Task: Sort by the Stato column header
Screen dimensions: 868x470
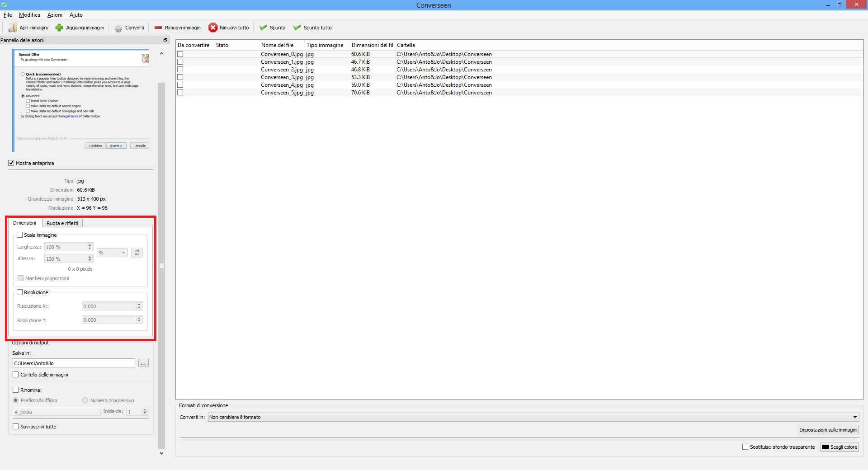Action: click(x=237, y=45)
